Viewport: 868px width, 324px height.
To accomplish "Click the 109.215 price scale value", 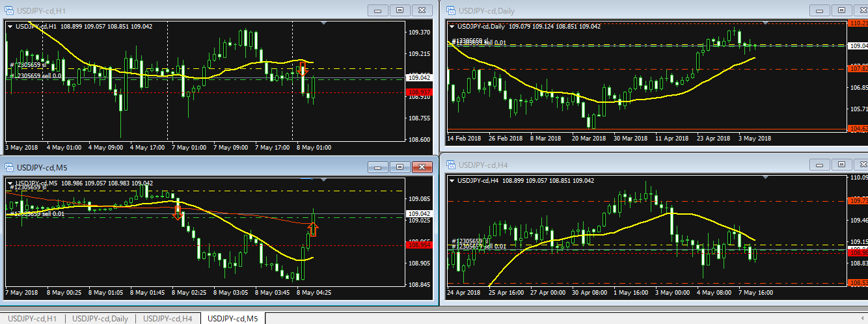I will 420,54.
